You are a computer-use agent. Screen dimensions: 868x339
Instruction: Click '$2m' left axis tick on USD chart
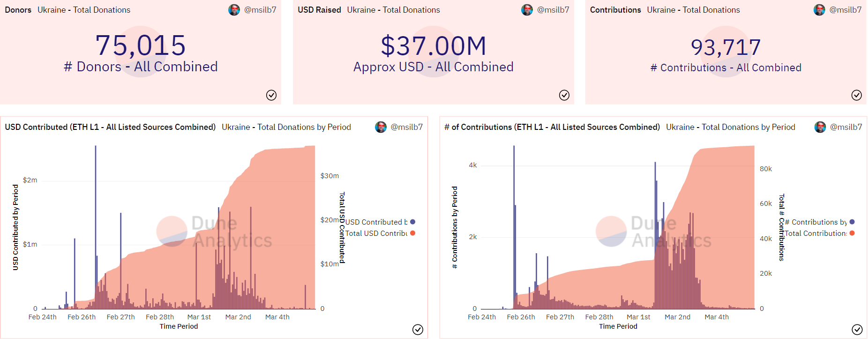pos(30,180)
